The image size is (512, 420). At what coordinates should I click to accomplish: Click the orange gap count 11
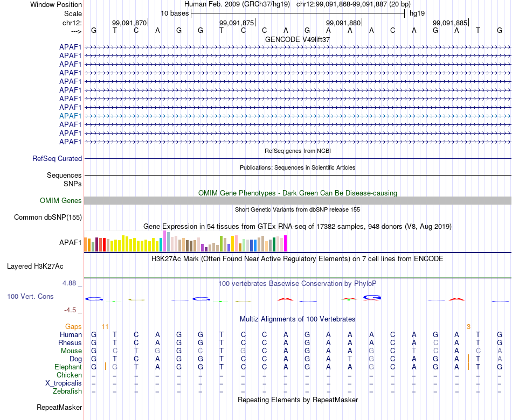tap(105, 327)
